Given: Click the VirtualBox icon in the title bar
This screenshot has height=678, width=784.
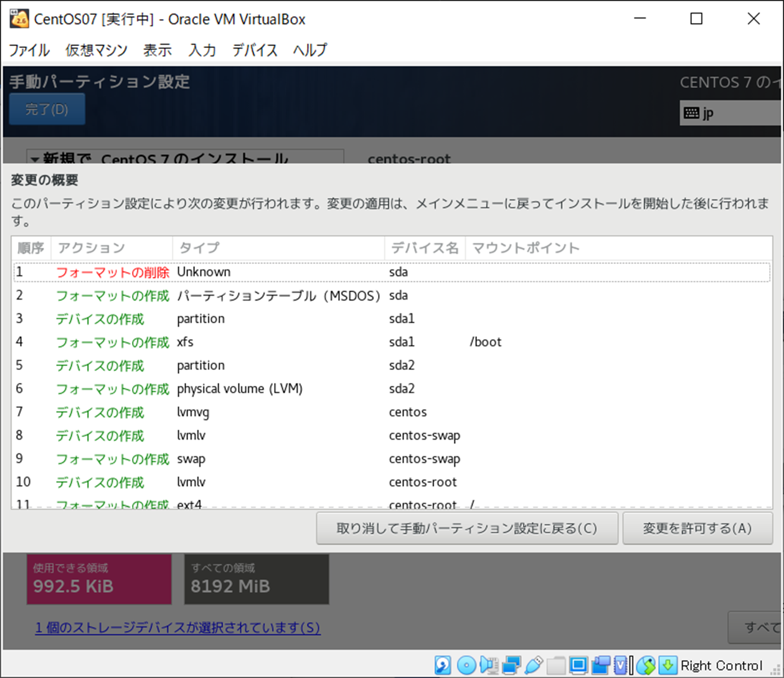Looking at the screenshot, I should [x=19, y=19].
